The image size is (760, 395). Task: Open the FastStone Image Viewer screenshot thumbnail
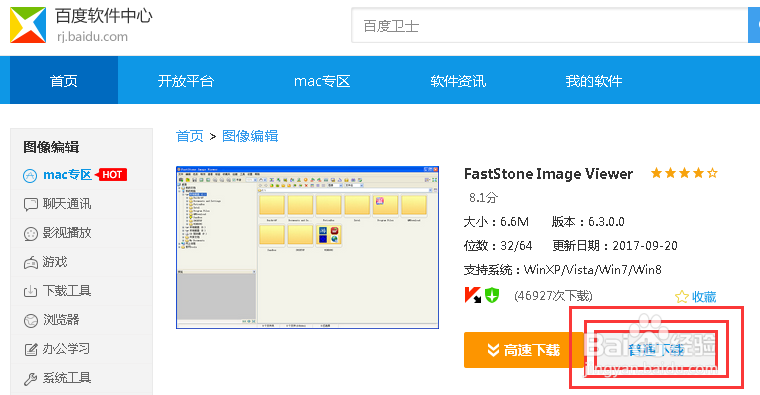307,247
